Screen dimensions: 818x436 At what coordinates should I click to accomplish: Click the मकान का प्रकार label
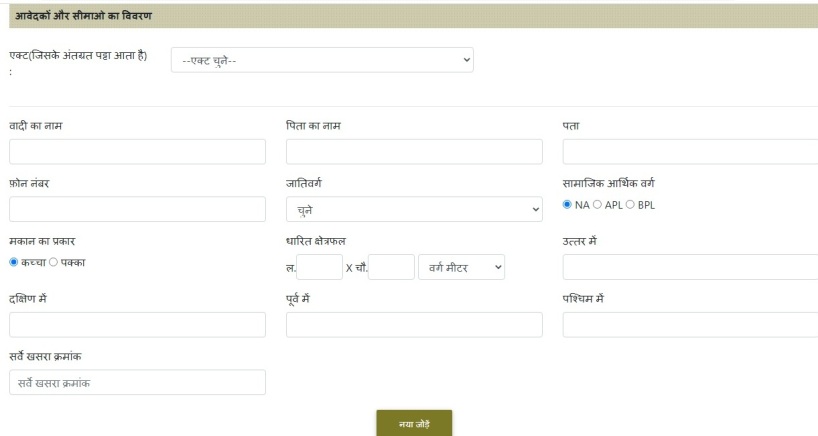point(42,241)
